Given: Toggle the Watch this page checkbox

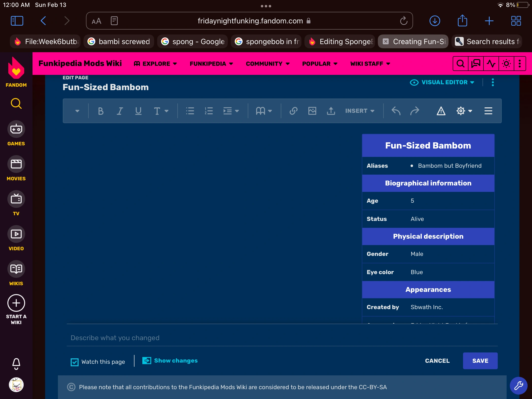Looking at the screenshot, I should pyautogui.click(x=75, y=362).
